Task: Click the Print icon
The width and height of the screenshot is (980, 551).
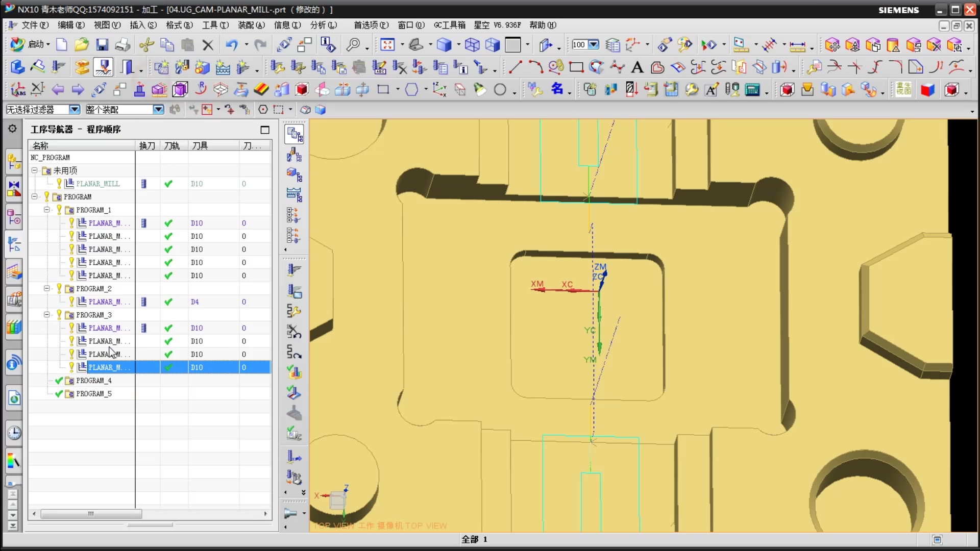Action: click(122, 45)
